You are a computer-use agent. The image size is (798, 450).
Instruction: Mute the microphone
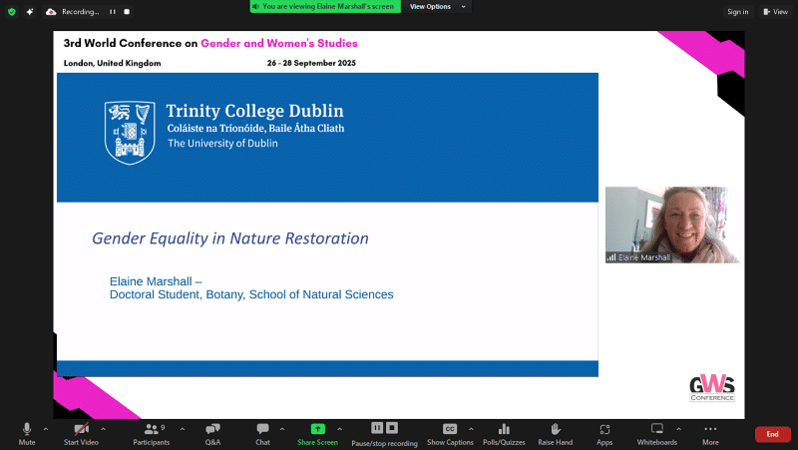(x=27, y=430)
